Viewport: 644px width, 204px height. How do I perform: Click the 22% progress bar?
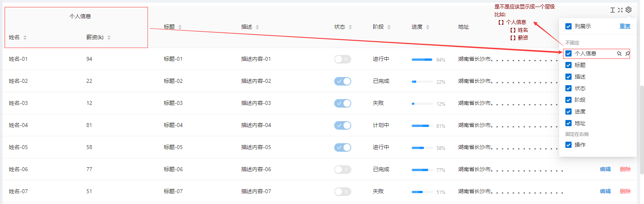[422, 82]
